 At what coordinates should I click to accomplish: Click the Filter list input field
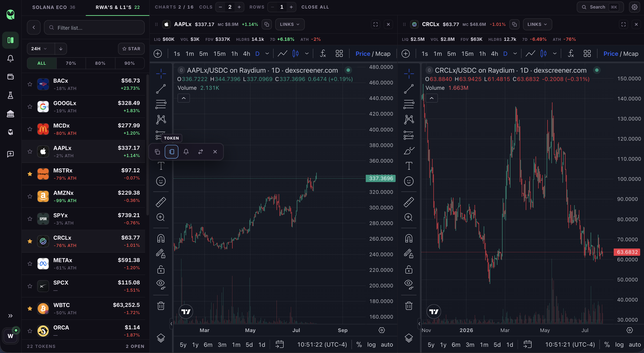click(94, 28)
